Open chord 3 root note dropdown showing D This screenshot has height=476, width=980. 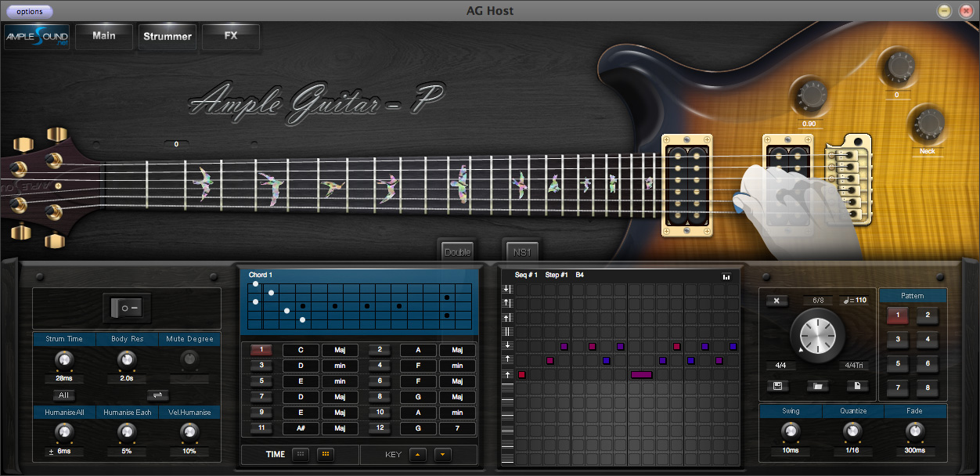click(x=301, y=366)
